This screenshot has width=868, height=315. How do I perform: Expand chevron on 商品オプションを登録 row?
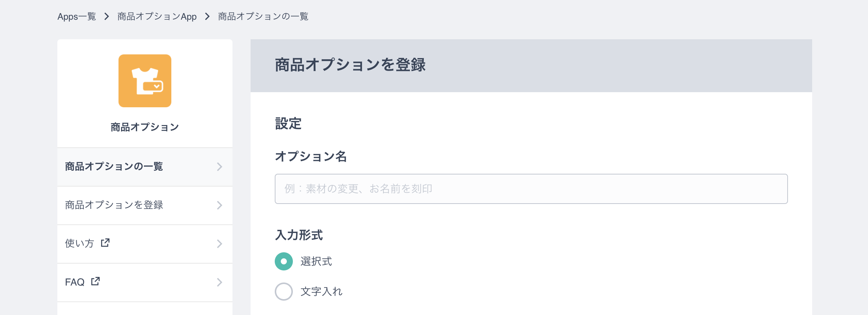219,205
